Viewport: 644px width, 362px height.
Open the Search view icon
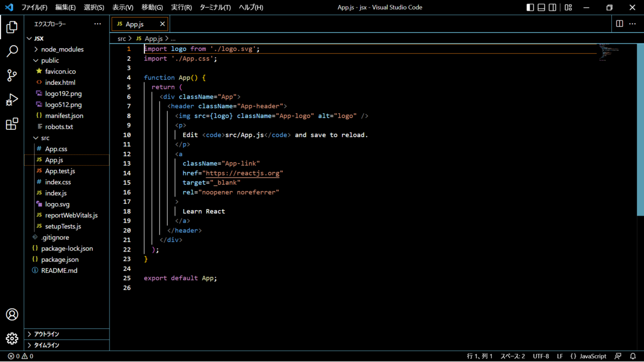(x=12, y=51)
